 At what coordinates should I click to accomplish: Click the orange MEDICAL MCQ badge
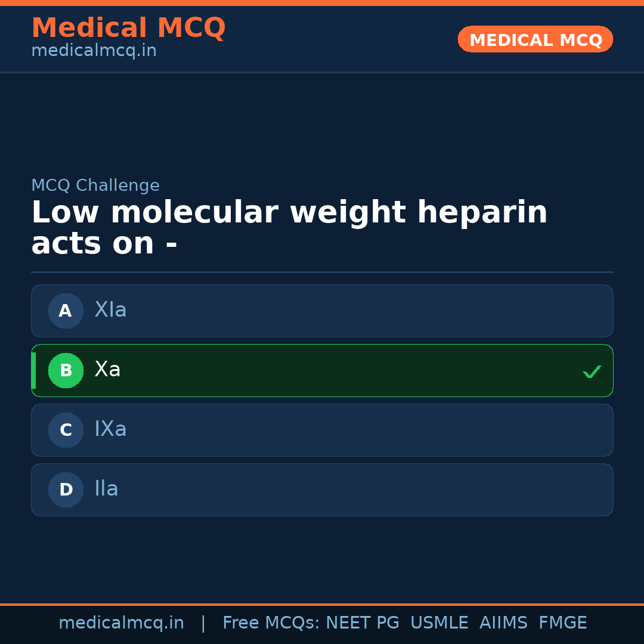[x=535, y=39]
